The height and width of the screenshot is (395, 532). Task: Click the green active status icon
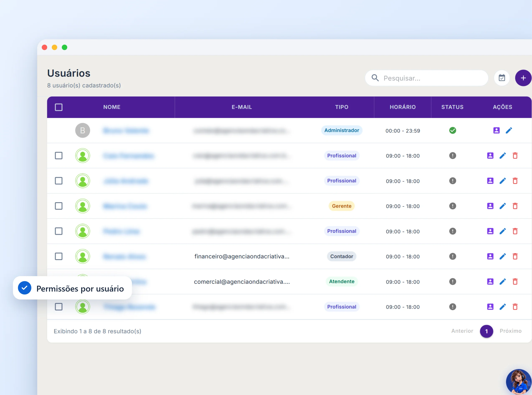[452, 130]
